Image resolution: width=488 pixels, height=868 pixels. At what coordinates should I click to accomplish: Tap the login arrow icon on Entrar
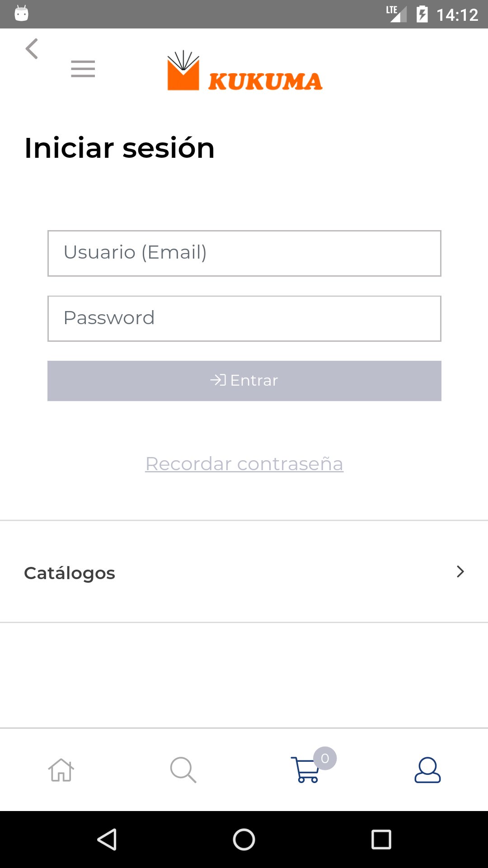(218, 380)
